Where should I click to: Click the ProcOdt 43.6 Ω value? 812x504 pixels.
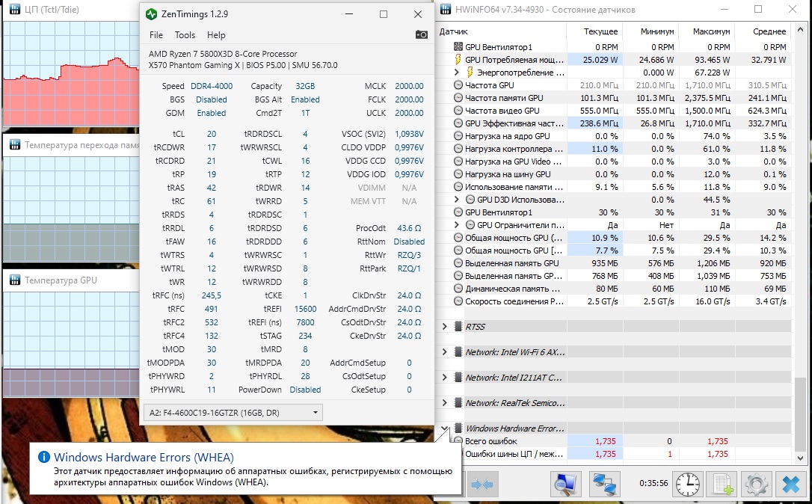[x=409, y=228]
